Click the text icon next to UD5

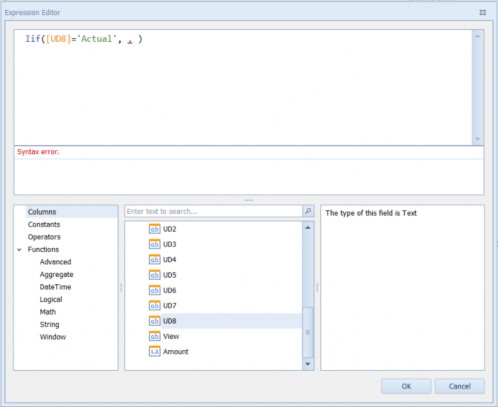[x=154, y=275]
